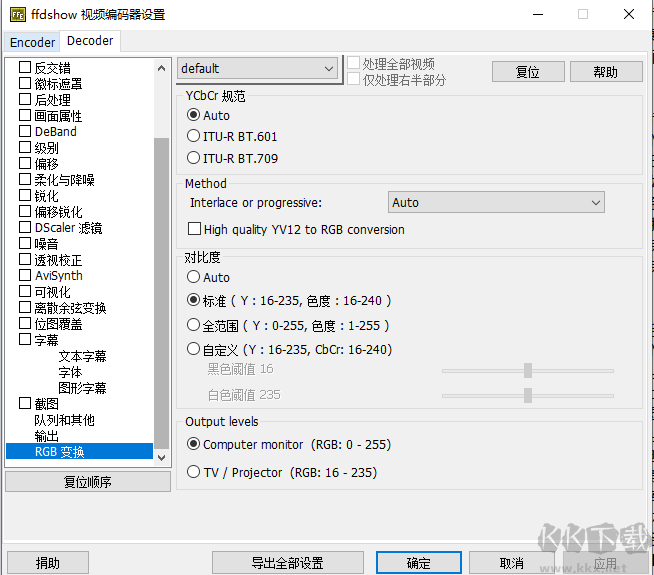Enable the DScaler 滤镜 checkbox

coord(25,227)
